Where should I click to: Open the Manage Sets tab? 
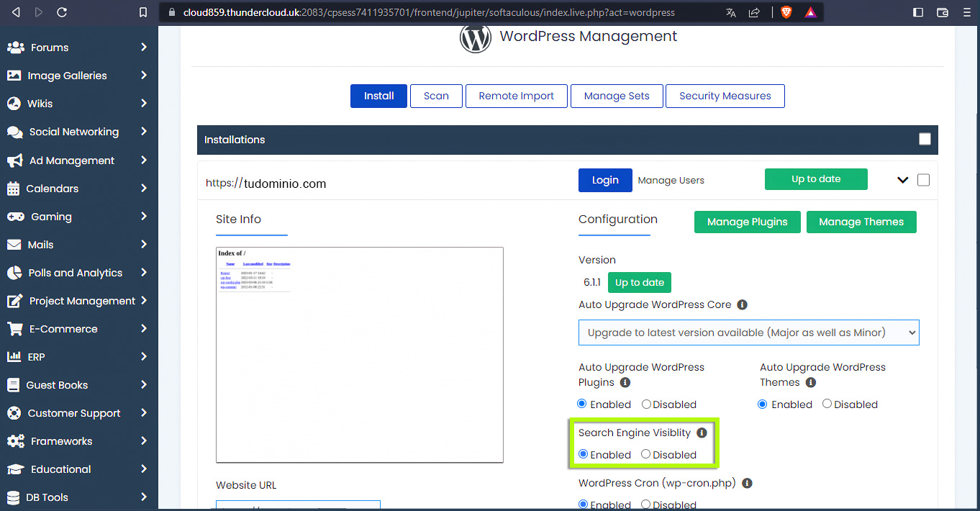coord(617,96)
